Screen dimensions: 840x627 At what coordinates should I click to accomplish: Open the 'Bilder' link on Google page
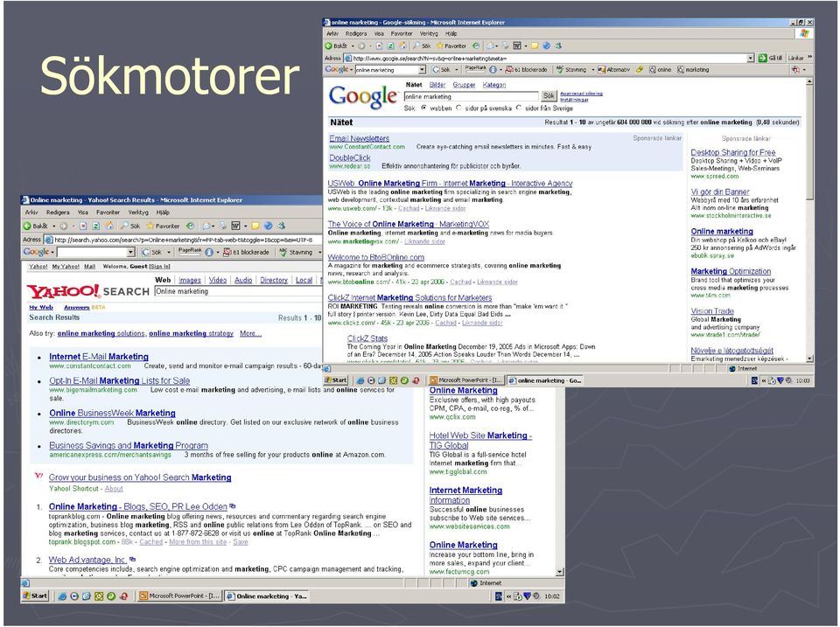[437, 85]
